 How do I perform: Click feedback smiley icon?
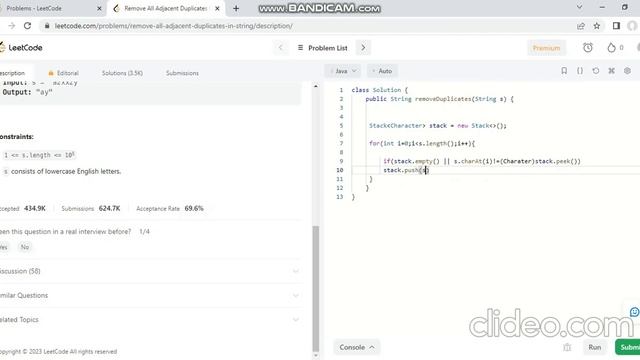[634, 312]
